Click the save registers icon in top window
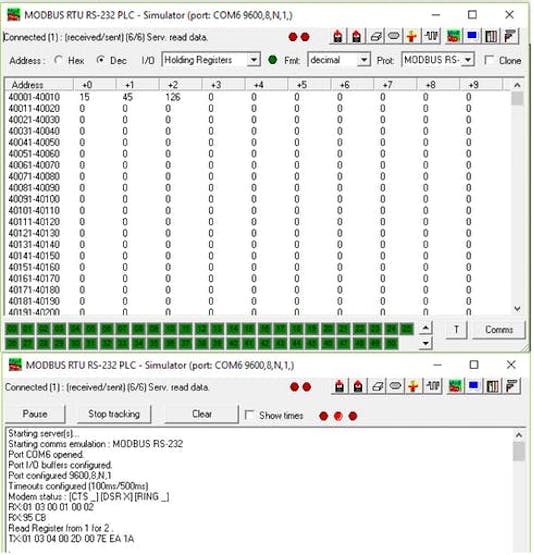 pyautogui.click(x=357, y=36)
